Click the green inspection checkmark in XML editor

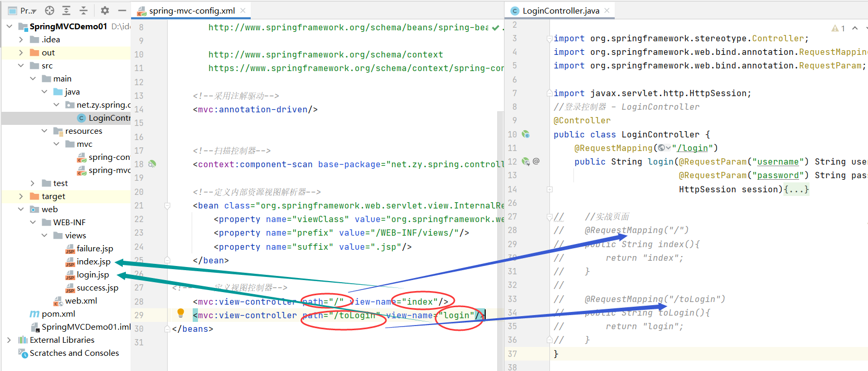pyautogui.click(x=495, y=28)
